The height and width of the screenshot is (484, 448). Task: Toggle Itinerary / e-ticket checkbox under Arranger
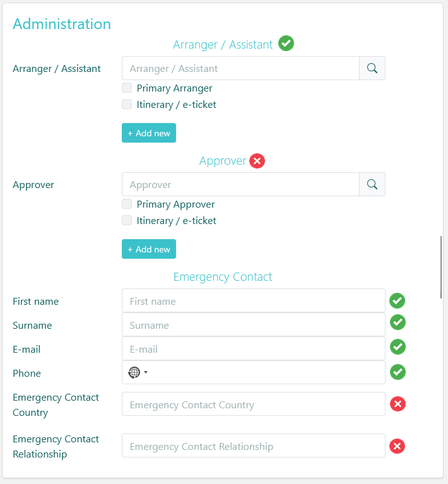(x=127, y=105)
